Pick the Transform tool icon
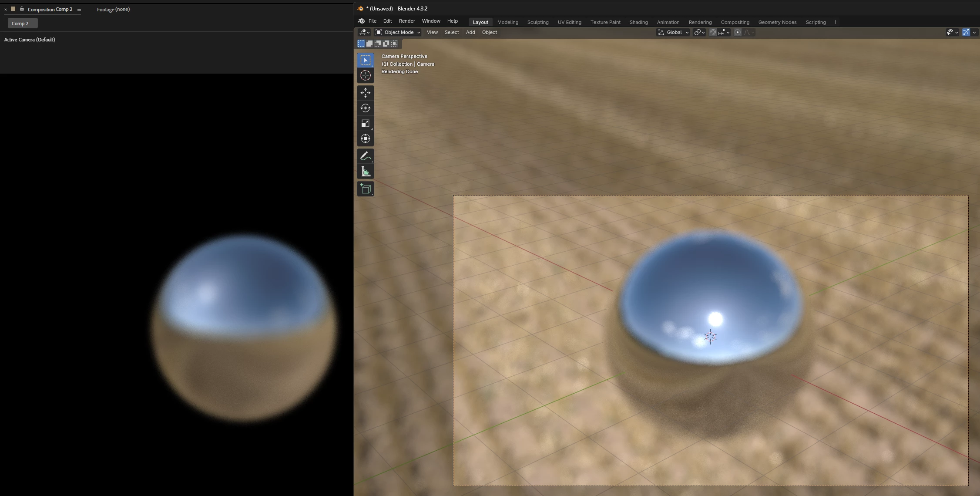This screenshot has width=980, height=496. point(365,139)
